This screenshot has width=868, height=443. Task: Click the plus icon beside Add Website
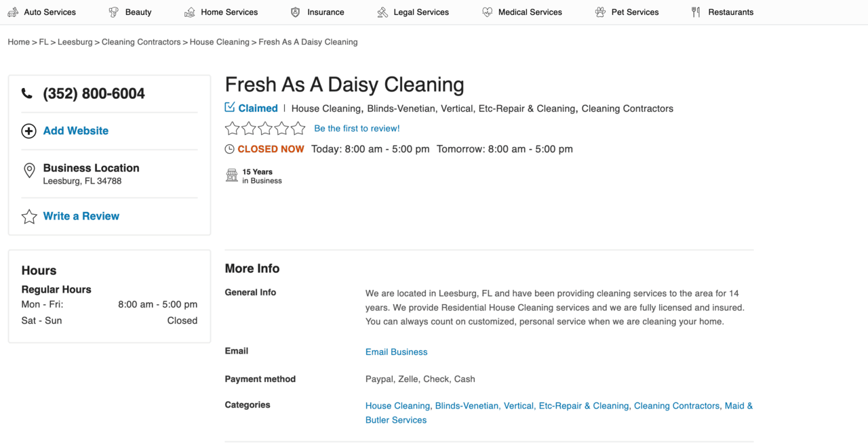[x=28, y=131]
